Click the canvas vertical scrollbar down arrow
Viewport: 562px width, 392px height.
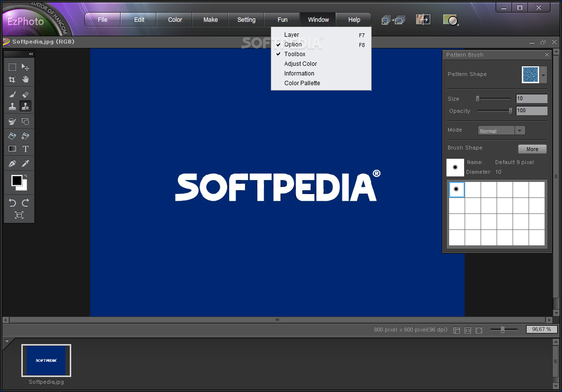coord(556,313)
